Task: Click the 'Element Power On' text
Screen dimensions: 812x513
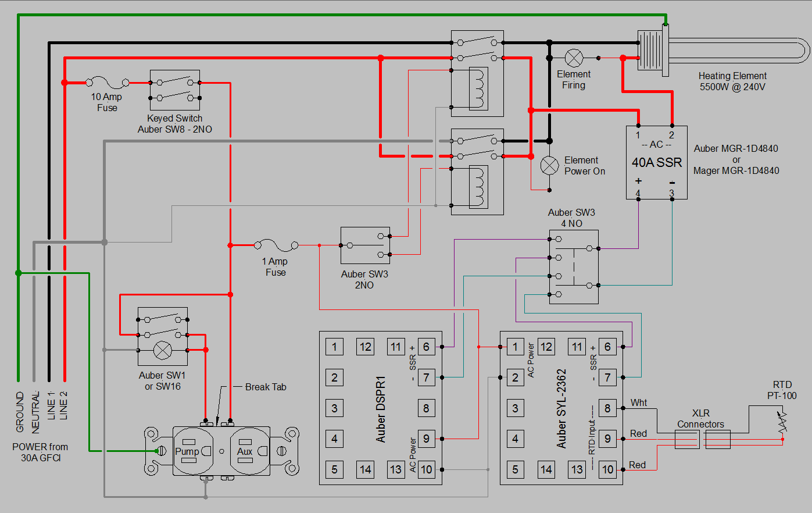Action: [584, 166]
